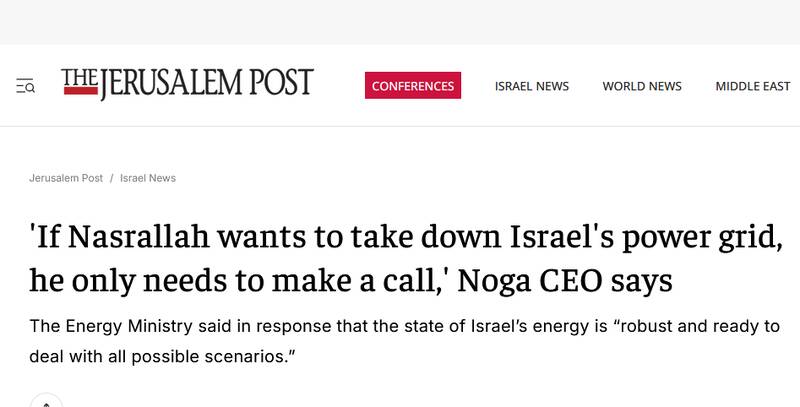Click the breadcrumb slash separator
Image resolution: width=800 pixels, height=407 pixels.
[x=111, y=178]
